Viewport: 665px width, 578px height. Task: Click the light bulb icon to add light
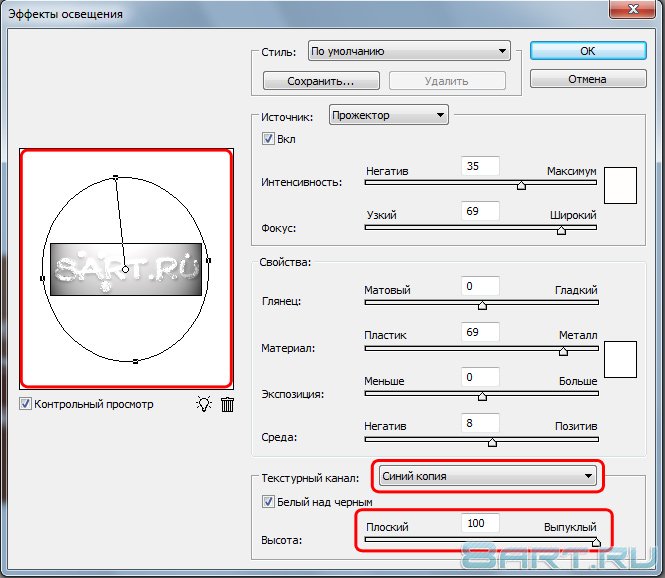pos(204,404)
